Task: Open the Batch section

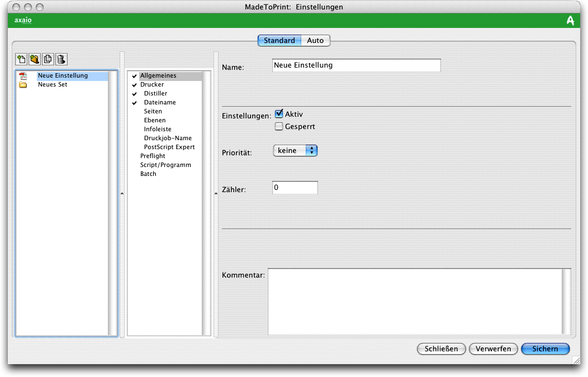Action: coord(148,174)
